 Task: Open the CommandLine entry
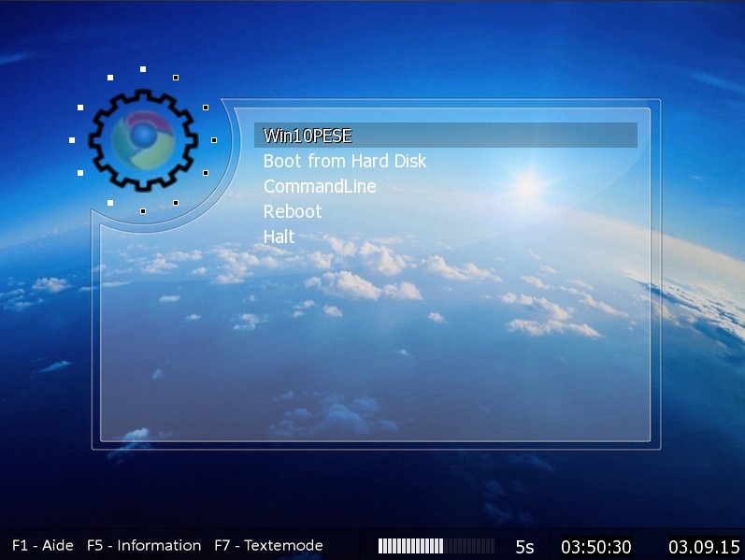tap(320, 186)
